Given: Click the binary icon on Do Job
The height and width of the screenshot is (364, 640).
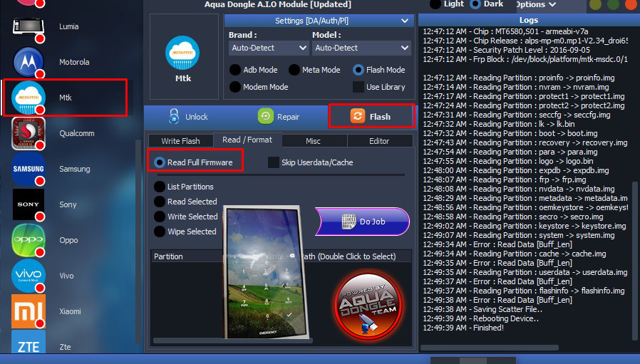Looking at the screenshot, I should (x=349, y=221).
